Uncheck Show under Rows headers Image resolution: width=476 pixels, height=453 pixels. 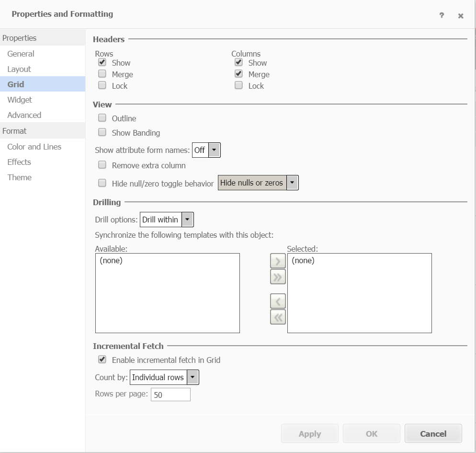(102, 62)
